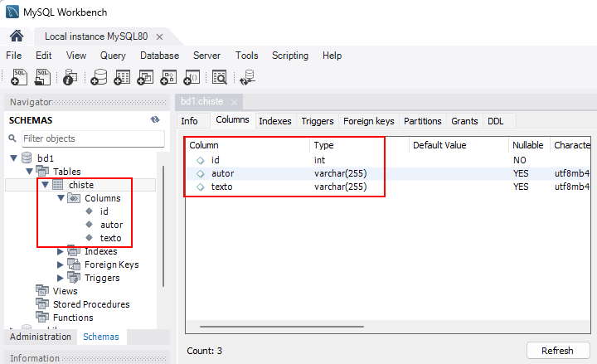This screenshot has width=597, height=364.
Task: Create a new stored procedure icon
Action: pos(168,77)
